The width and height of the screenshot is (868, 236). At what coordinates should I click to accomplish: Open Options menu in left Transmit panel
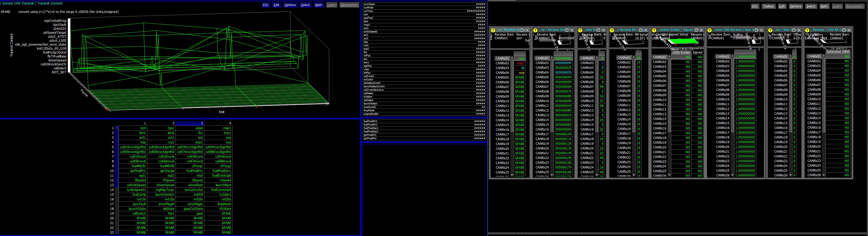point(290,5)
